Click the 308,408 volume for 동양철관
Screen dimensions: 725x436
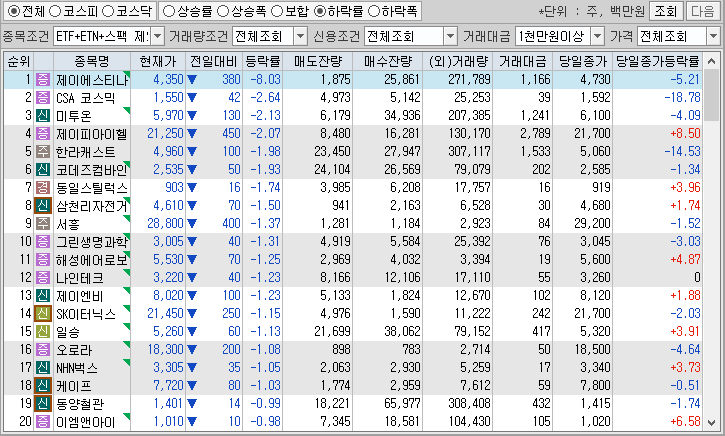click(469, 404)
